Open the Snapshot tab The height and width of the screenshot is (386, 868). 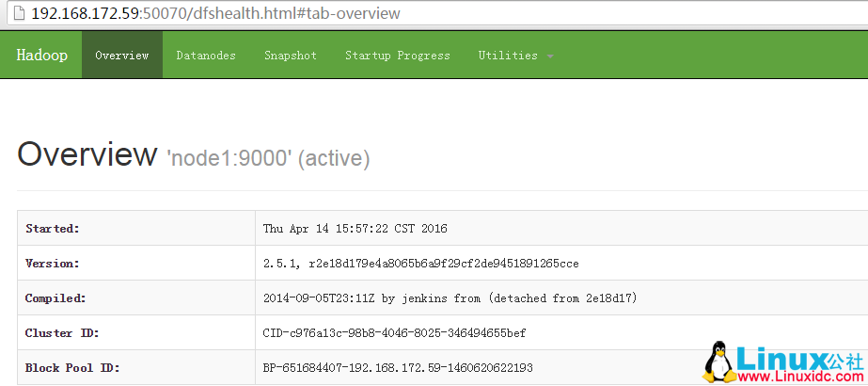(291, 56)
